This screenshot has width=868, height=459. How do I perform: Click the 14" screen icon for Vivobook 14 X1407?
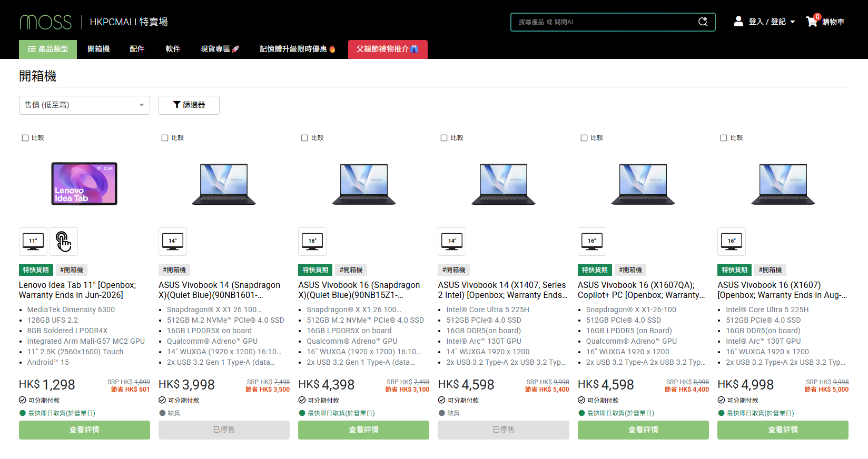(452, 242)
